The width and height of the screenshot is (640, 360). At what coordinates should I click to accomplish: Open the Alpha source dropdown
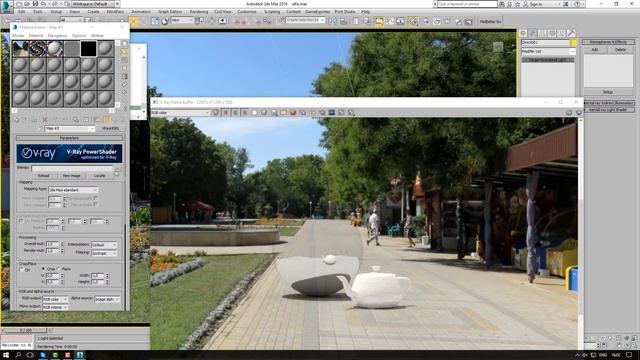click(107, 299)
